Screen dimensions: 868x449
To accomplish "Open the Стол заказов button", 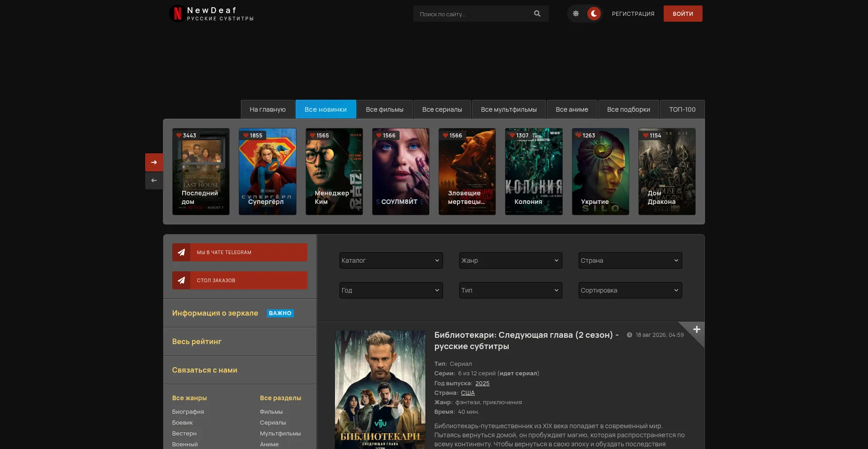I will [240, 280].
